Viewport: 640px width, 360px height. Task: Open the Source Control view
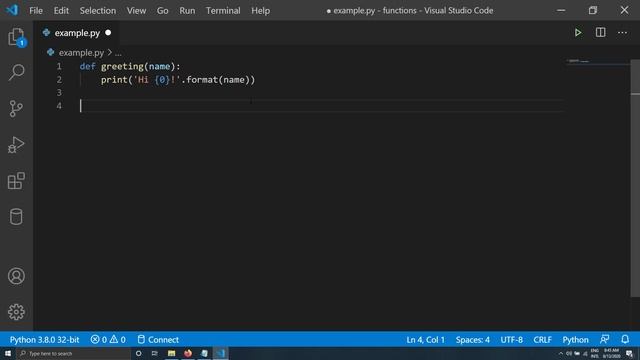(16, 109)
